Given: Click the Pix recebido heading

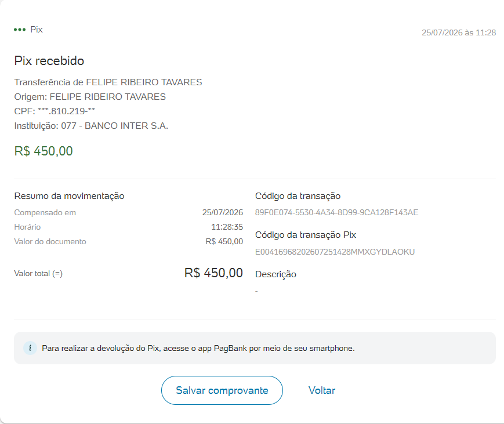Looking at the screenshot, I should [x=49, y=61].
